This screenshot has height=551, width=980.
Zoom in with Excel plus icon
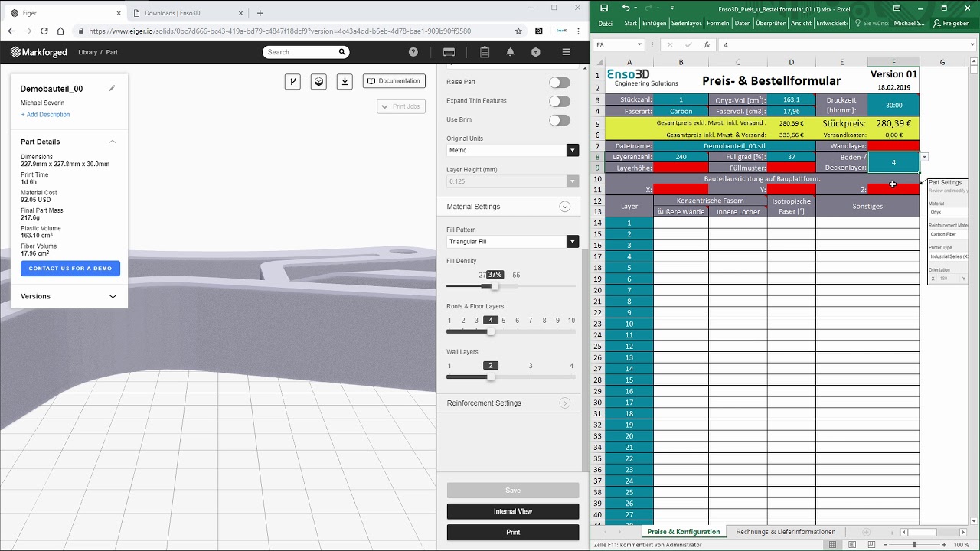point(946,544)
